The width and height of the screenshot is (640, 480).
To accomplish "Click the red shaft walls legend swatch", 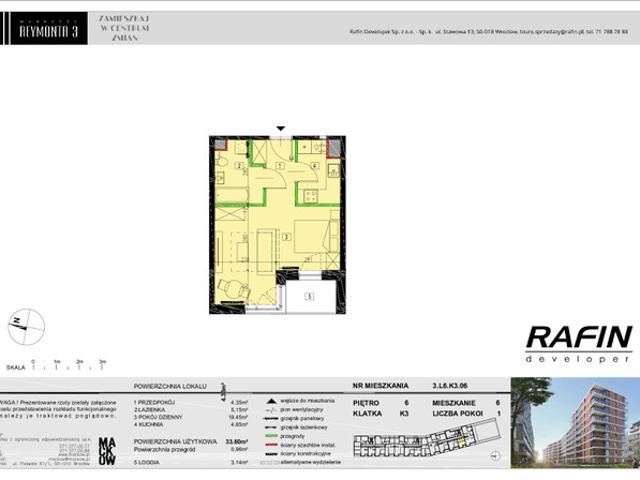I will coord(271,445).
